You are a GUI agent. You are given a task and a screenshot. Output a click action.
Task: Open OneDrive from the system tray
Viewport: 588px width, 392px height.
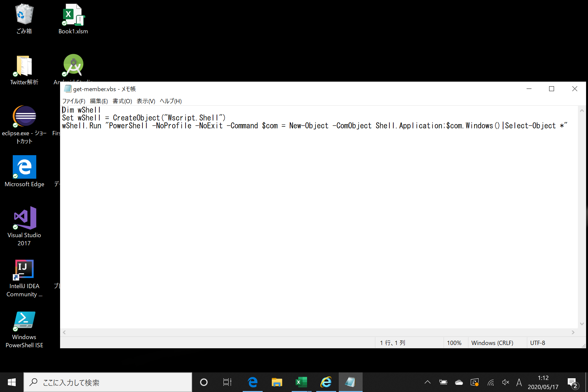pos(459,382)
